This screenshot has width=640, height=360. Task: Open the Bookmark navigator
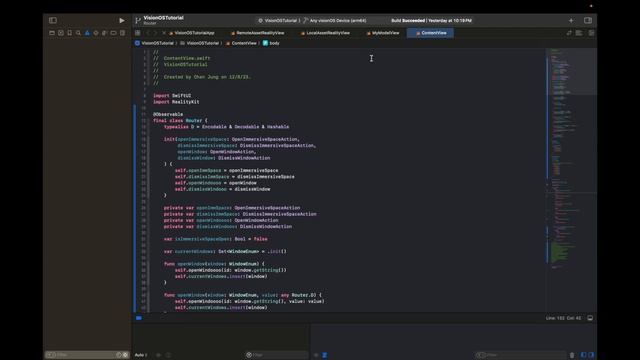[x=69, y=33]
